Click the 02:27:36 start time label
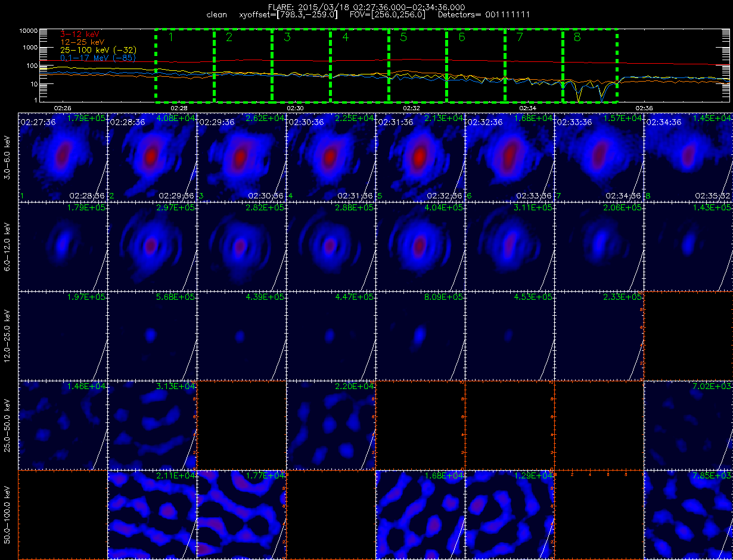The width and height of the screenshot is (733, 560). [38, 122]
